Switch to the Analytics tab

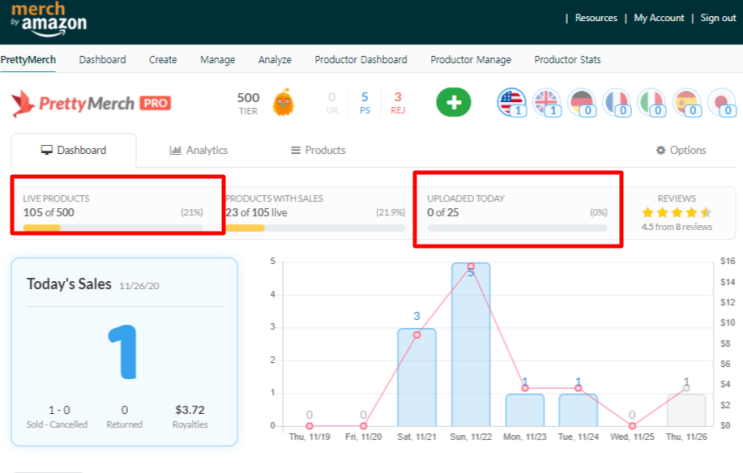click(x=199, y=150)
